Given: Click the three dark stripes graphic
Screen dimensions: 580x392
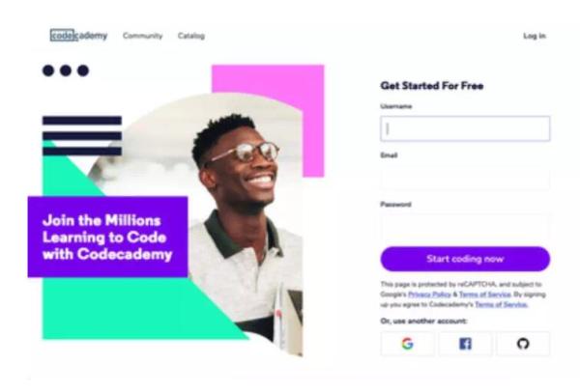Looking at the screenshot, I should pyautogui.click(x=82, y=135).
